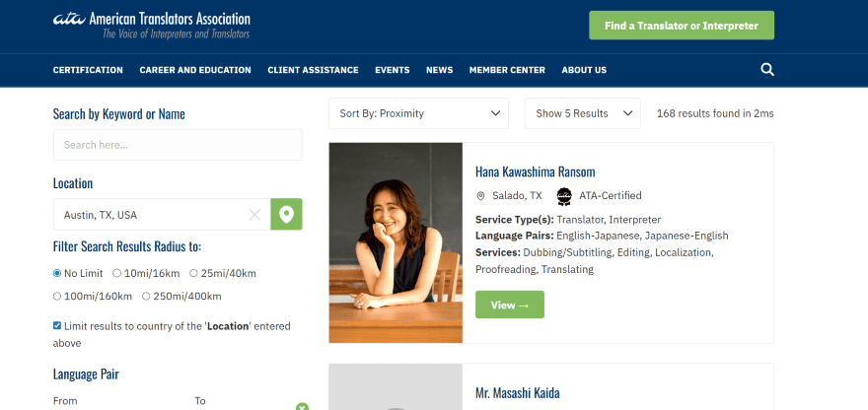868x410 pixels.
Task: Click Search by Keyword or Name heading
Action: (119, 114)
